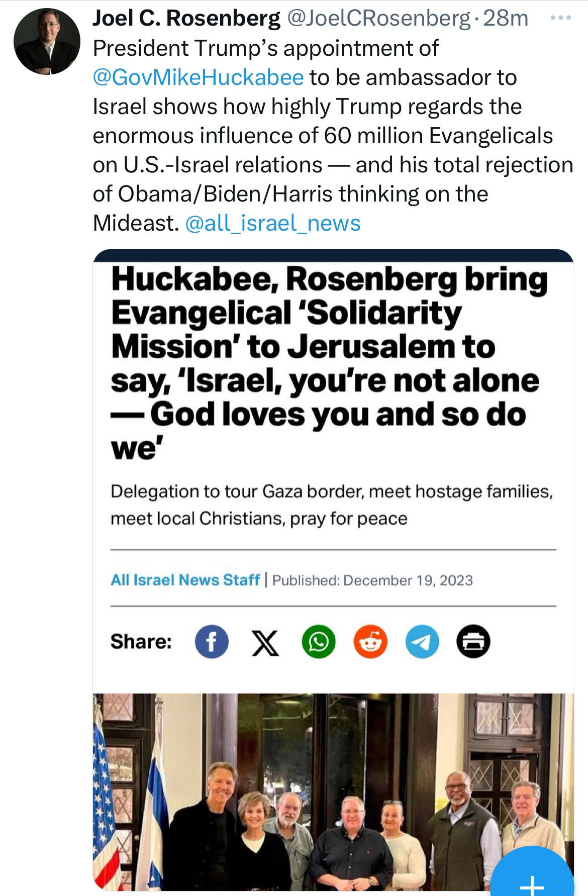Click the Facebook share icon

click(212, 642)
